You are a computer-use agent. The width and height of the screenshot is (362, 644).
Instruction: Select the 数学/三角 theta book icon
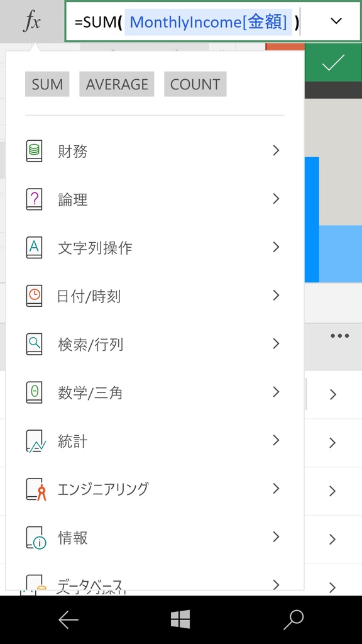coord(35,392)
